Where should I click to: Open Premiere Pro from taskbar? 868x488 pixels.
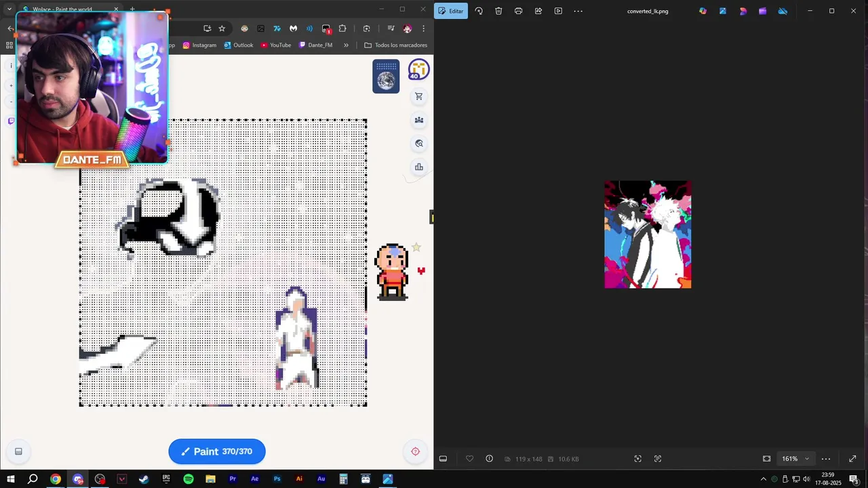click(233, 479)
